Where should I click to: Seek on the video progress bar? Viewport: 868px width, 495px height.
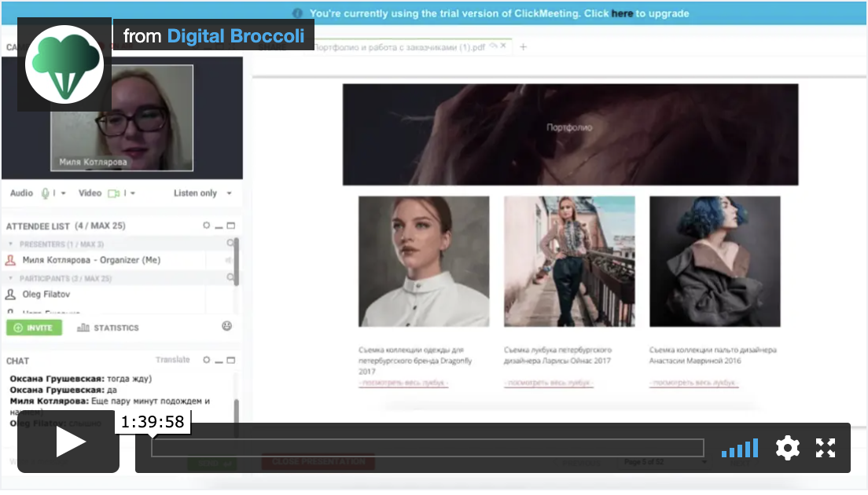pos(427,448)
